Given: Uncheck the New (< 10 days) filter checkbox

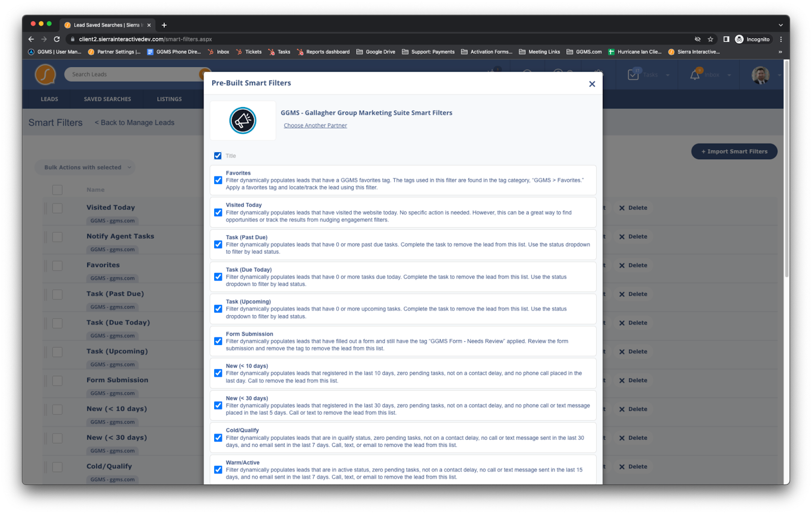Looking at the screenshot, I should [x=218, y=373].
